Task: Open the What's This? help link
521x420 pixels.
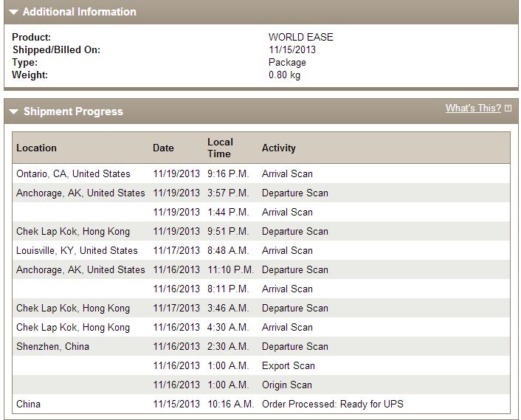Action: [473, 108]
